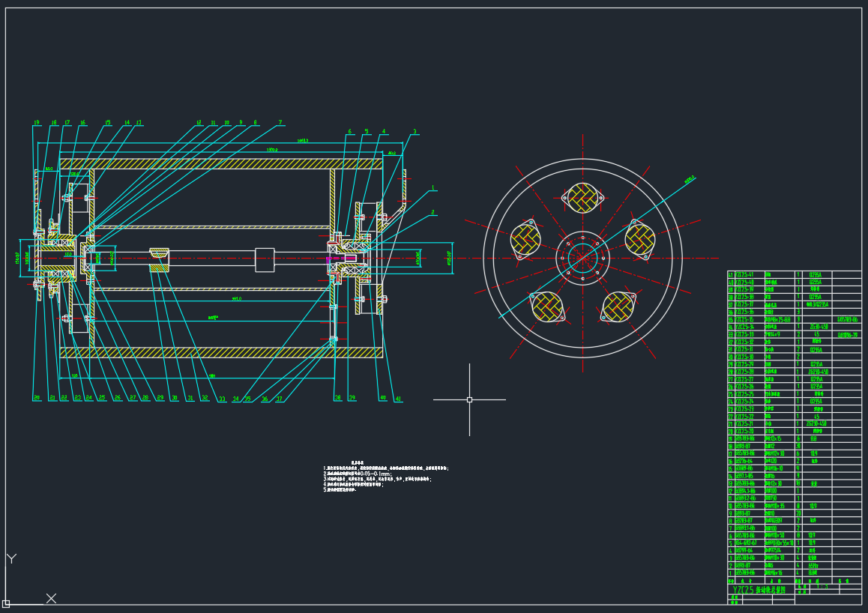
Task: Click the center hub circle of wheel view
Action: (582, 258)
